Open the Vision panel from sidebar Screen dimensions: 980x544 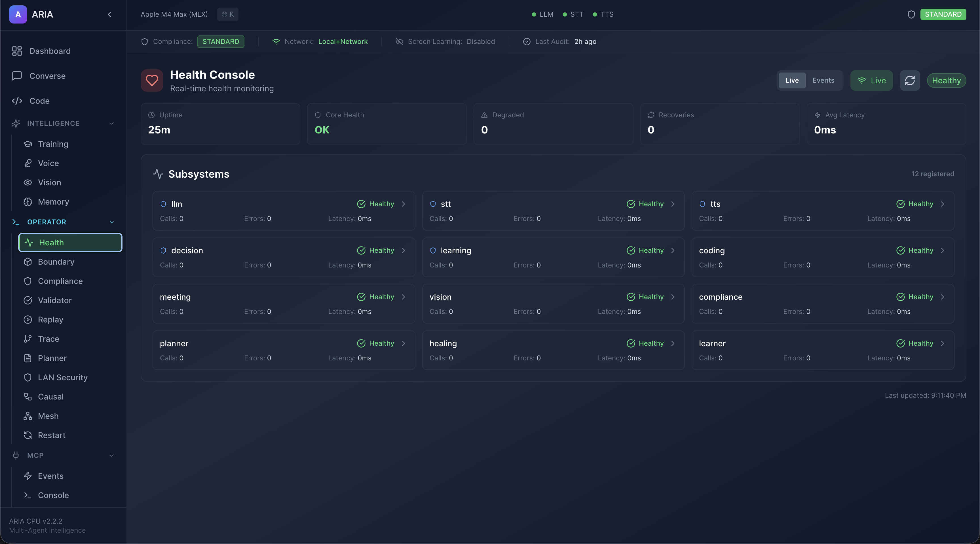click(x=49, y=182)
